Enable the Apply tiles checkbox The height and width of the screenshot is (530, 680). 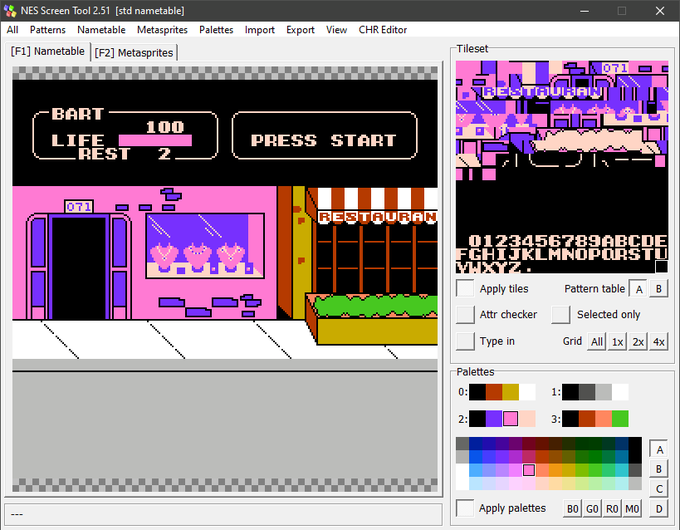coord(465,288)
